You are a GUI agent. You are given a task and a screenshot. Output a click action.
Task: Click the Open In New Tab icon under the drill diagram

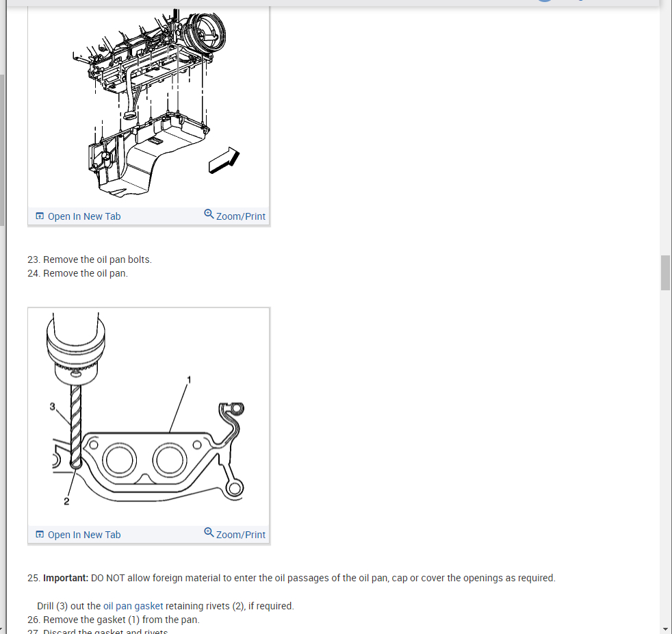pyautogui.click(x=40, y=535)
